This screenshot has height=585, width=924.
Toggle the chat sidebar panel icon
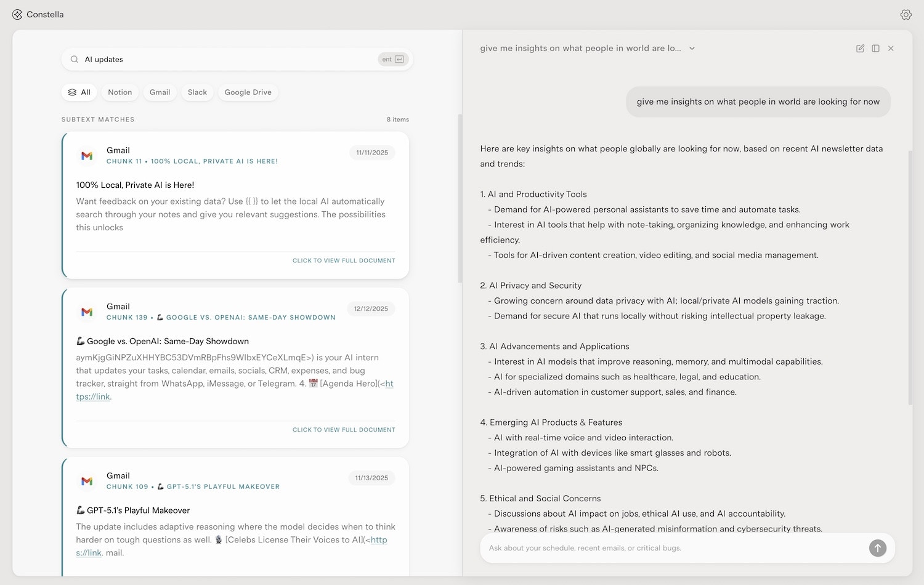pyautogui.click(x=875, y=49)
